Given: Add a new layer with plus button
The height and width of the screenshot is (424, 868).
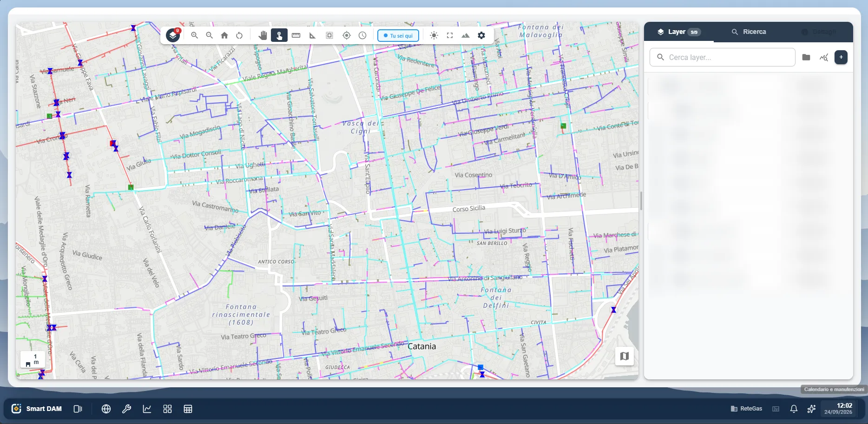Looking at the screenshot, I should [841, 57].
